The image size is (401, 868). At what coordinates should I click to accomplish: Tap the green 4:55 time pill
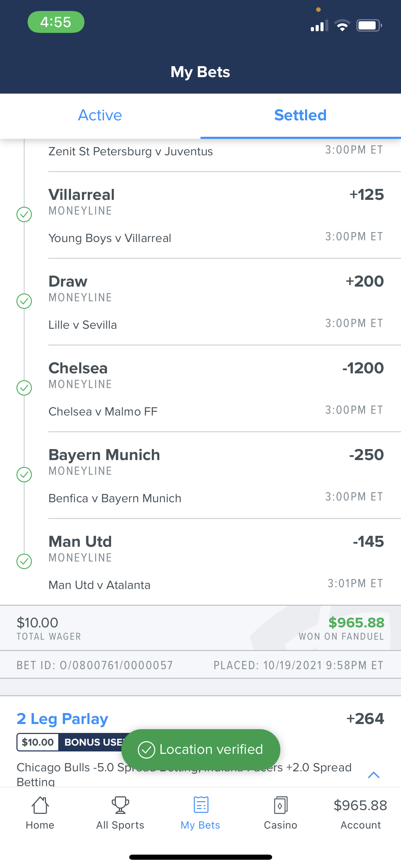point(56,22)
